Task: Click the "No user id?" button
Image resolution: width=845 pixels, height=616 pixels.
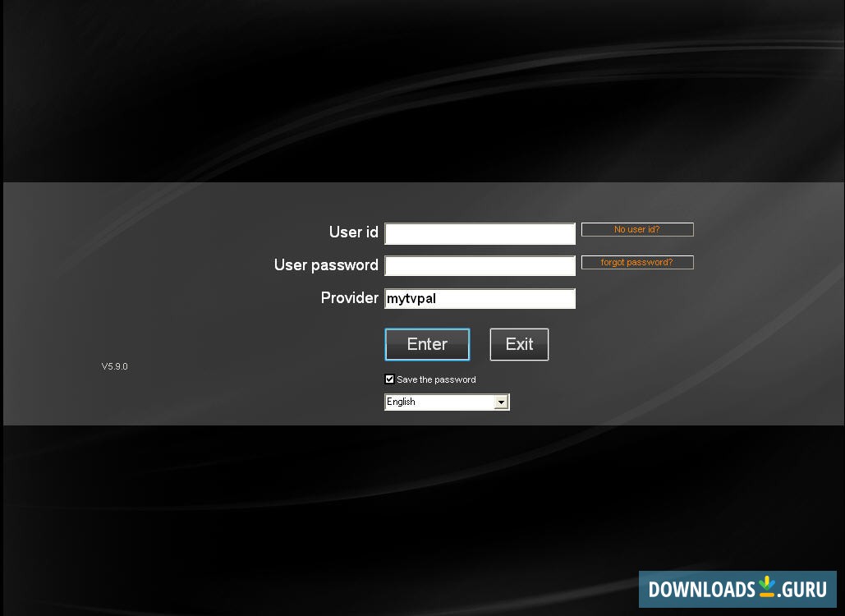Action: pyautogui.click(x=637, y=229)
